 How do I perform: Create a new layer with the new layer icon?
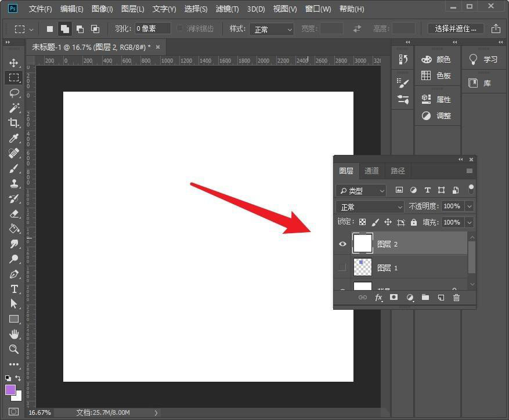[x=441, y=298]
